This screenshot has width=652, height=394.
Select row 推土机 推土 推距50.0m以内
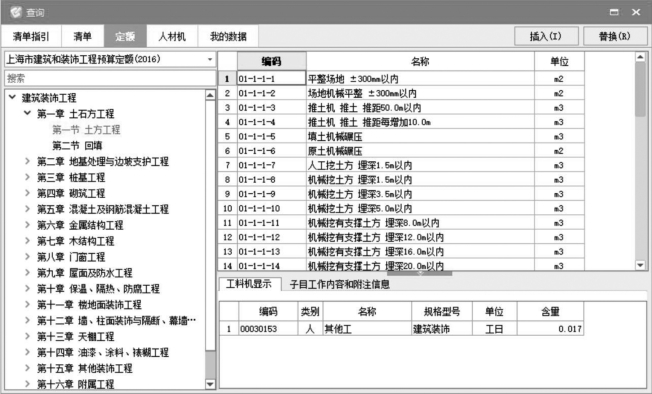coord(401,108)
